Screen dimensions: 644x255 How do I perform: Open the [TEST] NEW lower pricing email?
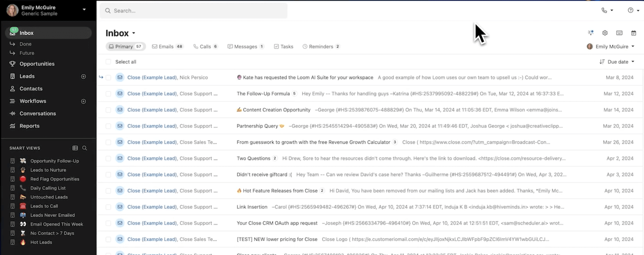pos(277,239)
